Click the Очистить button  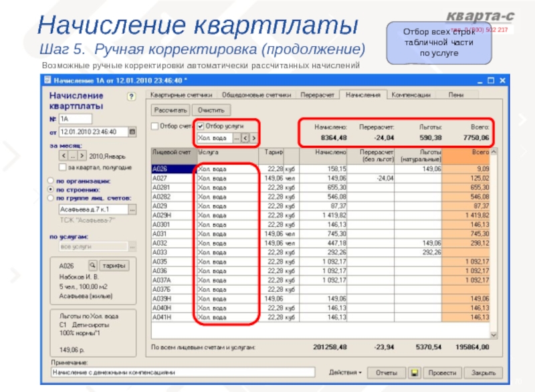click(211, 110)
